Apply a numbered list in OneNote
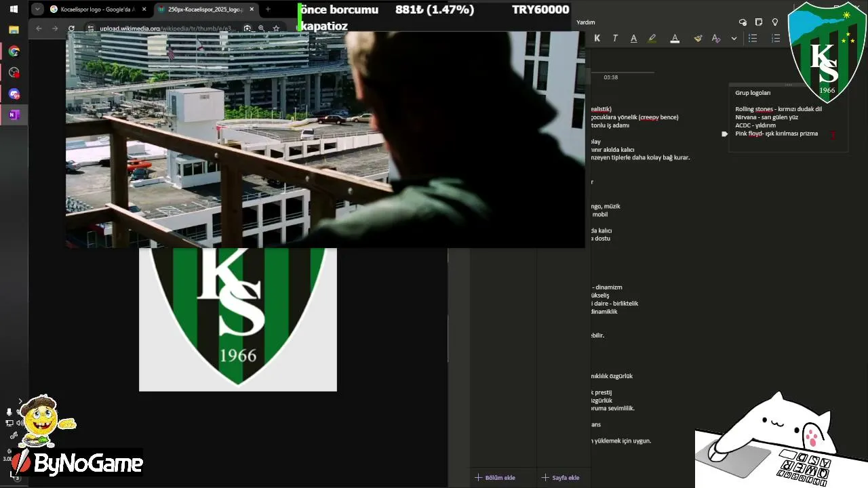This screenshot has height=488, width=868. [776, 39]
